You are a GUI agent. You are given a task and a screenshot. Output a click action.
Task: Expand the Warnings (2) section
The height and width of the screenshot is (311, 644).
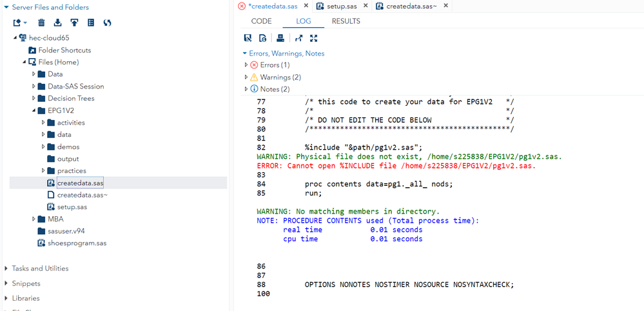(x=246, y=77)
